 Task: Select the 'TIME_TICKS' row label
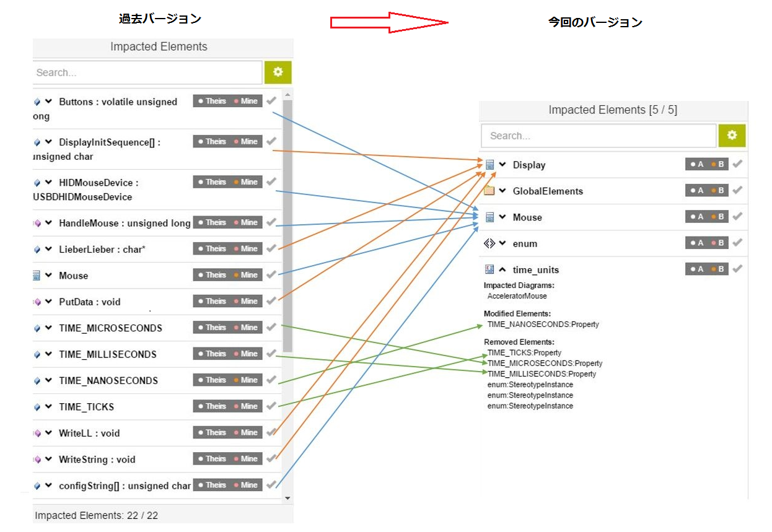87,406
